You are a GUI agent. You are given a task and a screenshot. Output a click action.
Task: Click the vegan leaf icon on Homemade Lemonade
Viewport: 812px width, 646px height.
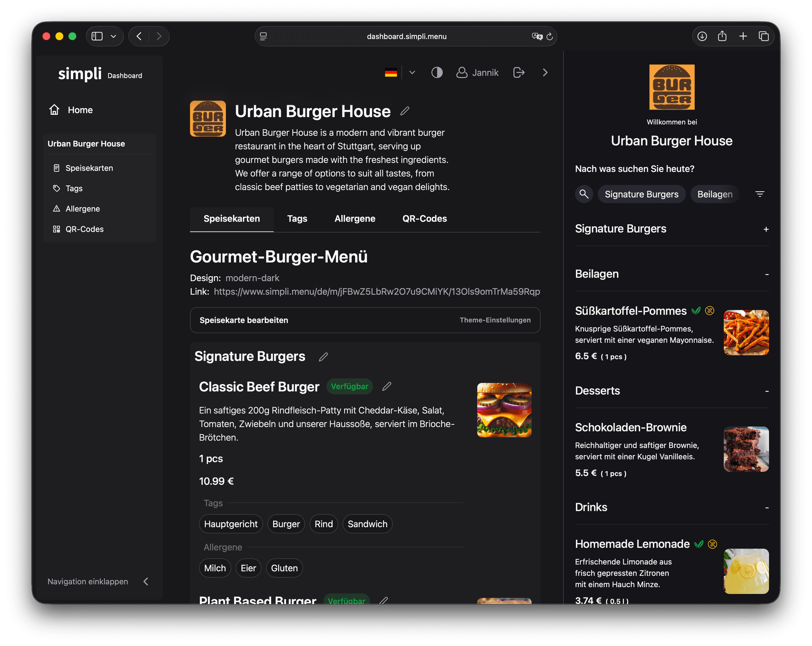(x=699, y=544)
